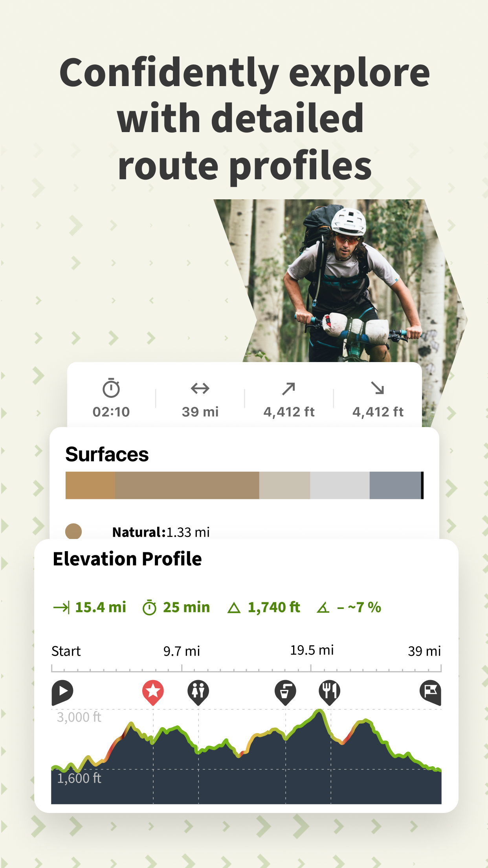Select the red star highlight marker

tap(153, 691)
